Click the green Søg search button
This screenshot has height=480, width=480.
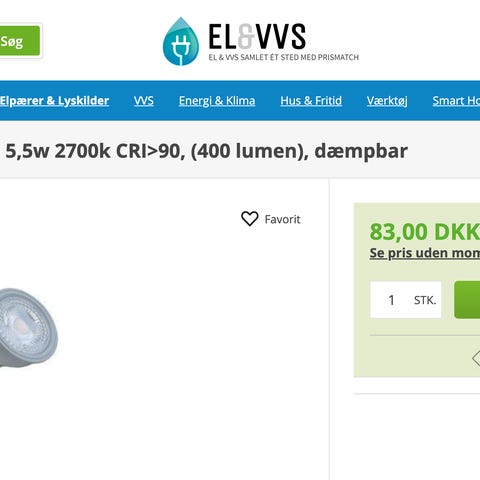[x=19, y=41]
